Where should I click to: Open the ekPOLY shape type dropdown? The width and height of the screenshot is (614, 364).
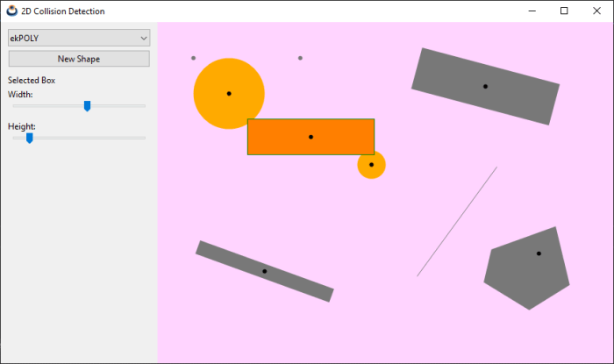(79, 38)
